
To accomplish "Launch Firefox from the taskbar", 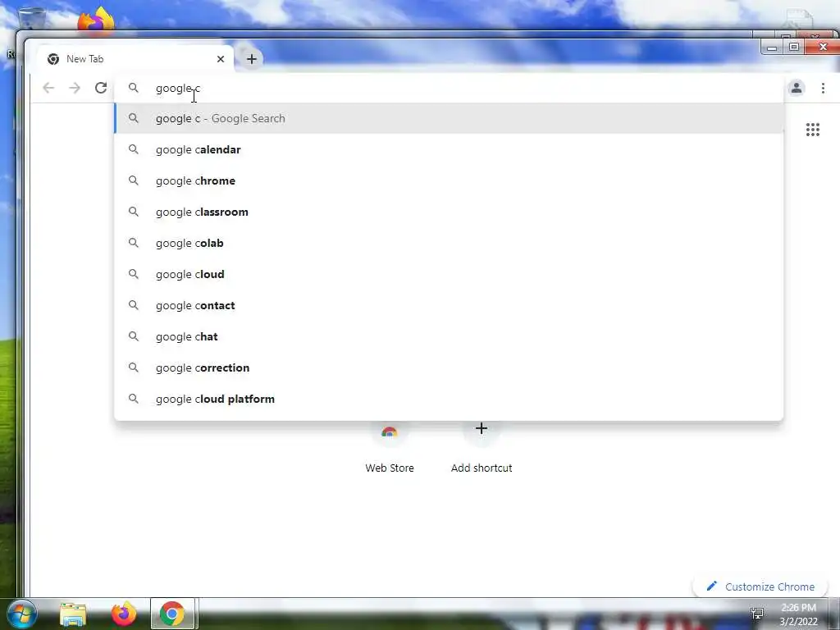I will point(124,614).
